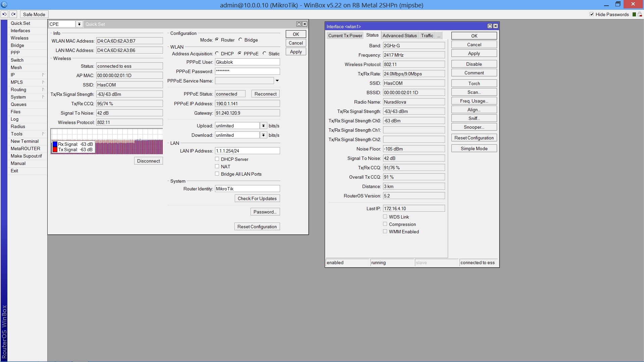The height and width of the screenshot is (362, 644).
Task: Enable the DHCP Server checkbox
Action: point(217,159)
